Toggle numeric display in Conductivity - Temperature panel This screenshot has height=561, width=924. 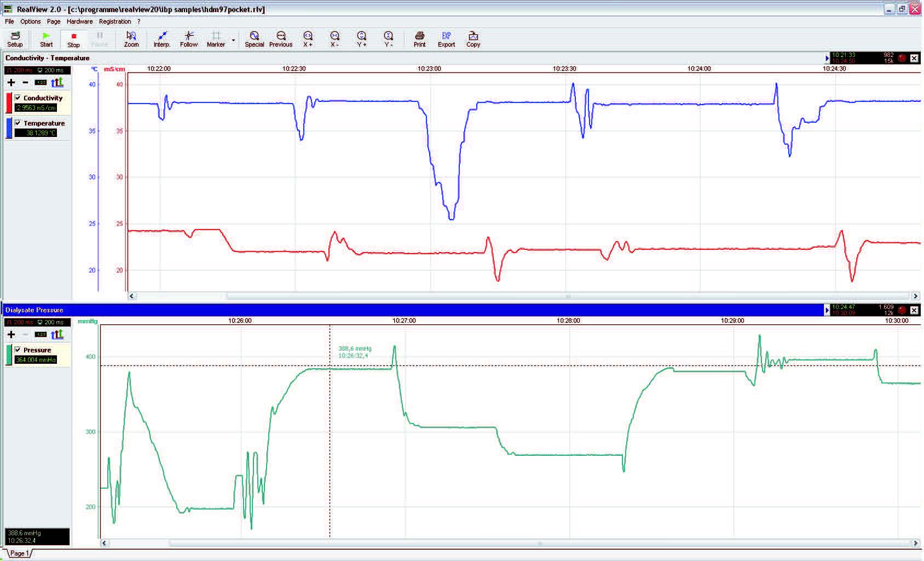41,83
